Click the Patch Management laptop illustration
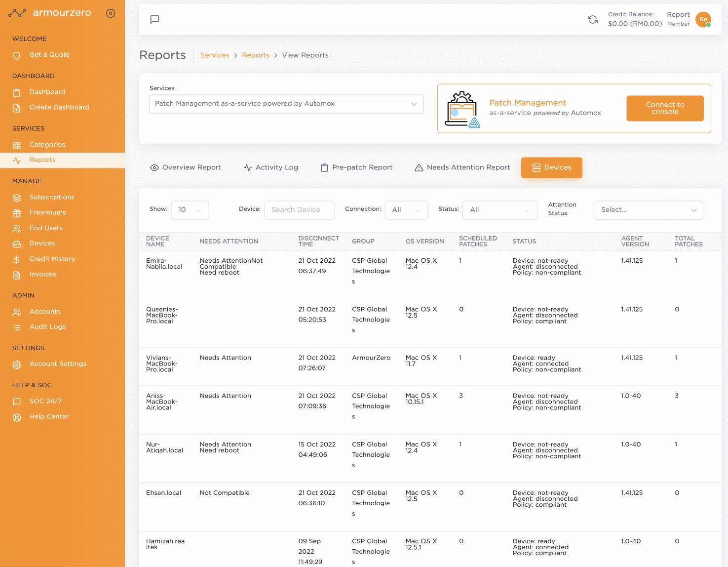Viewport: 728px width, 567px height. pos(462,109)
